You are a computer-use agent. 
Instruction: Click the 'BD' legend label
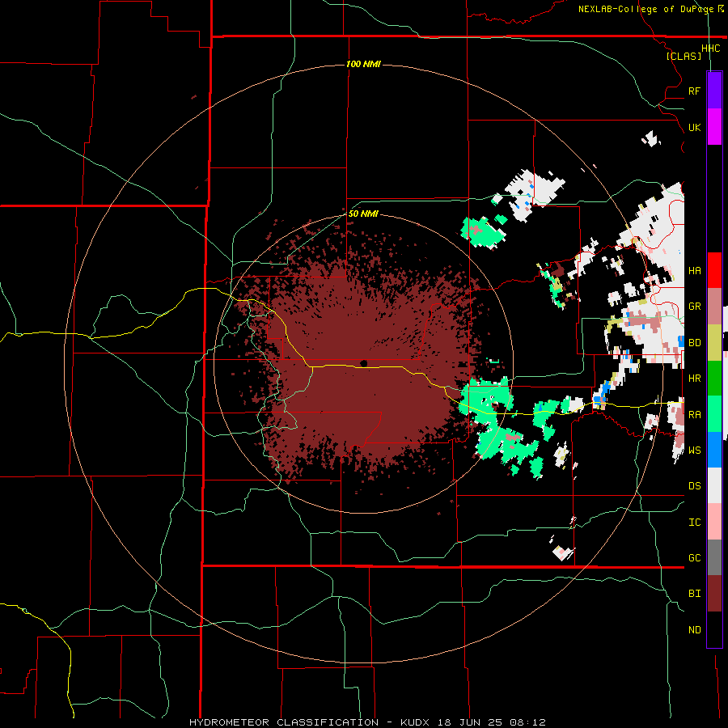click(694, 343)
